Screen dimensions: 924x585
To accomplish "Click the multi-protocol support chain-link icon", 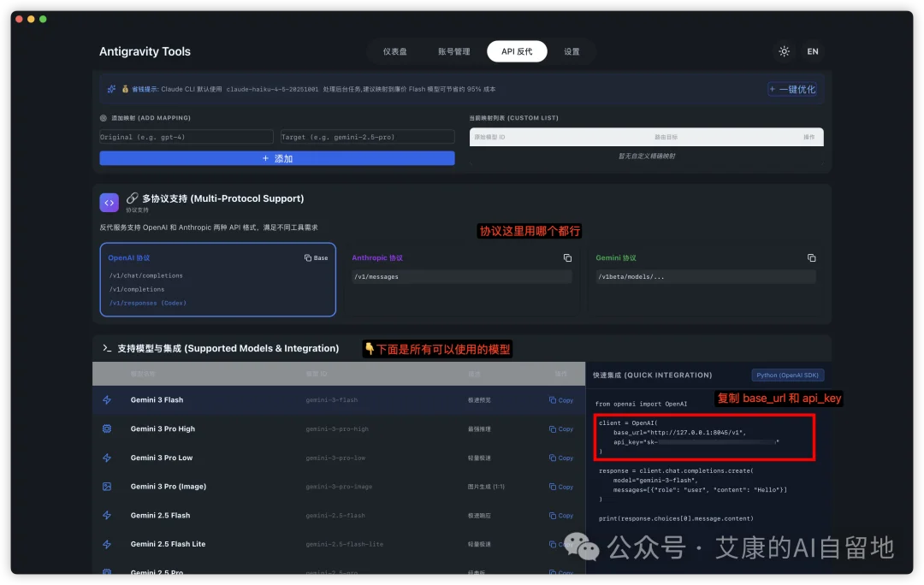I will [x=133, y=197].
